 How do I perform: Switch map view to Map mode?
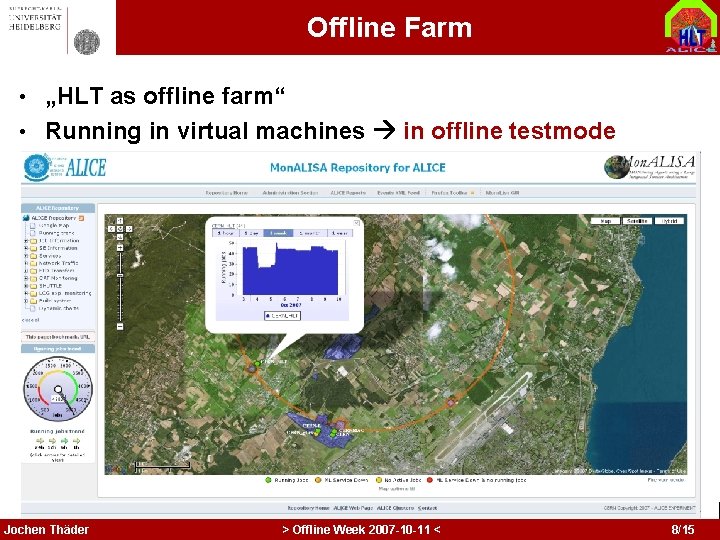click(x=606, y=221)
